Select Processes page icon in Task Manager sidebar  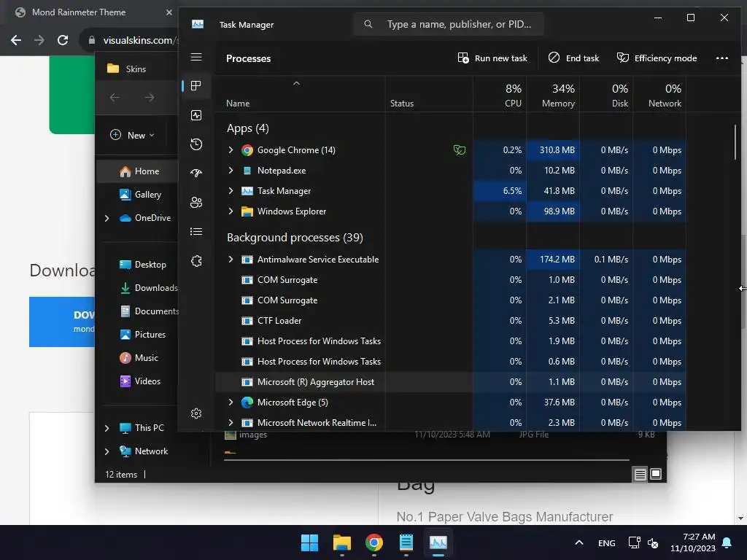coord(196,86)
